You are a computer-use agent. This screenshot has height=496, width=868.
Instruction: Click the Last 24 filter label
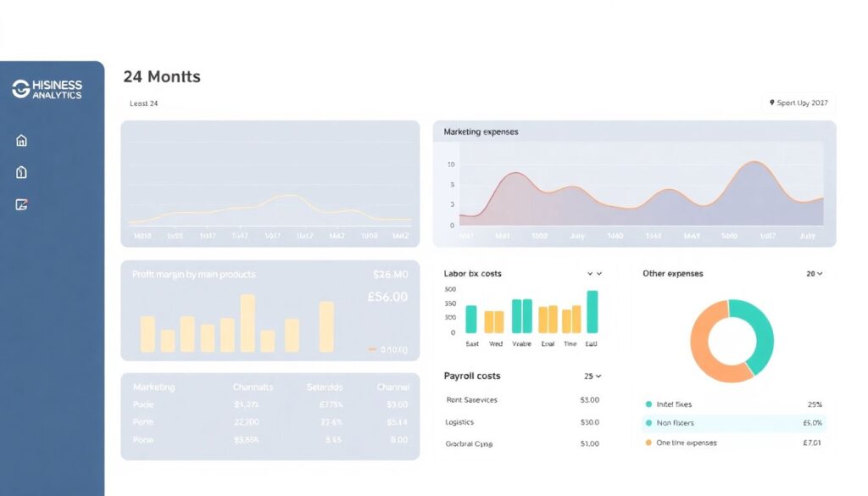click(144, 103)
